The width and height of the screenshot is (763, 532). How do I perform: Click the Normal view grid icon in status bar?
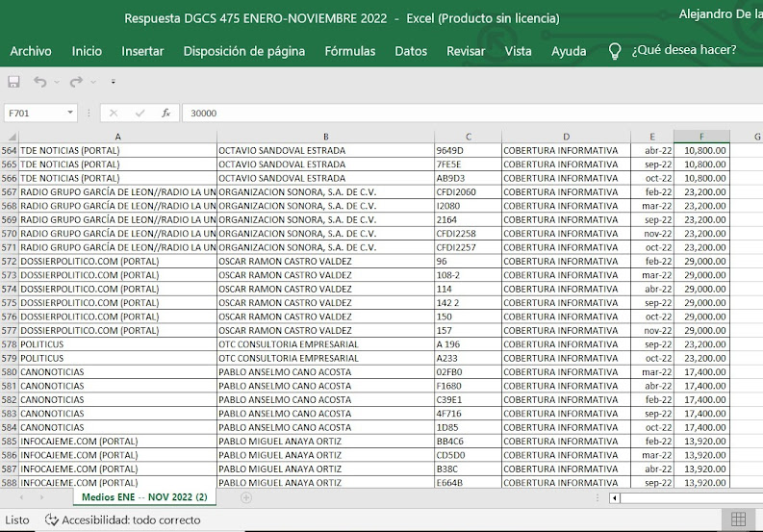tap(738, 519)
